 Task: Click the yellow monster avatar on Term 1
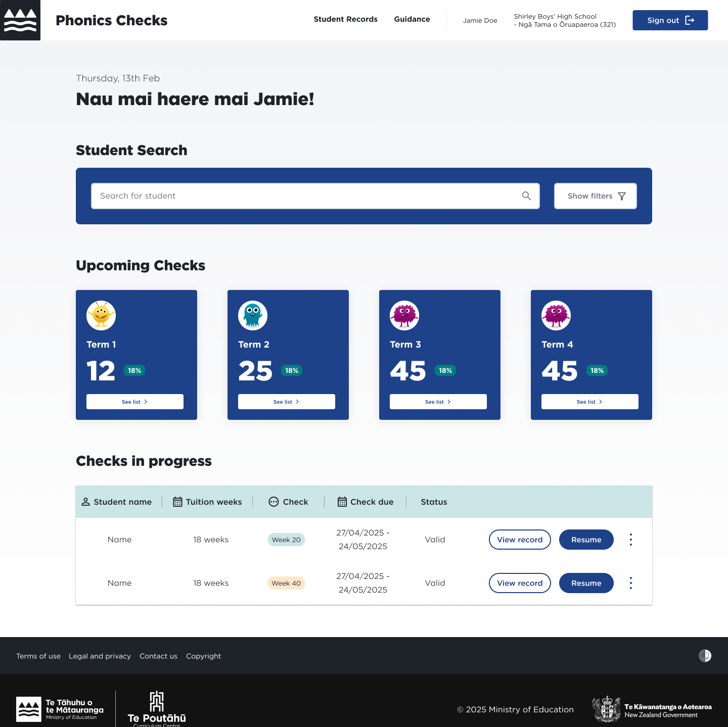tap(101, 315)
